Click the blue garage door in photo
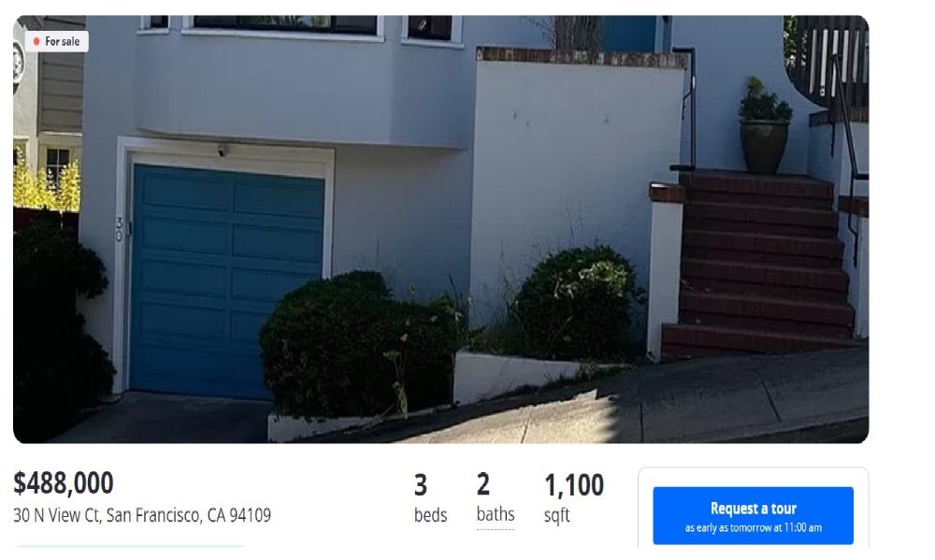Screen dimensions: 935x560 [227, 281]
